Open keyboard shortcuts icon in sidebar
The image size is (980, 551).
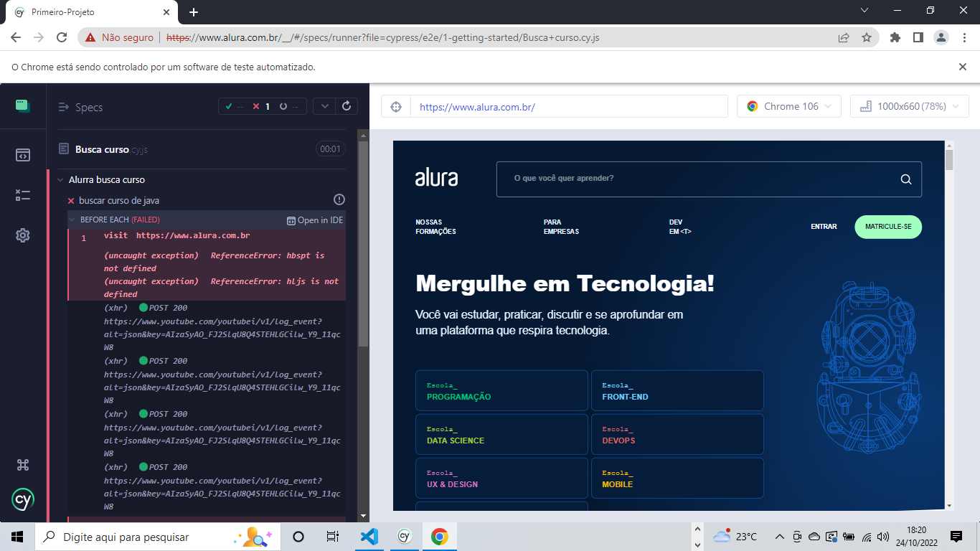point(23,465)
